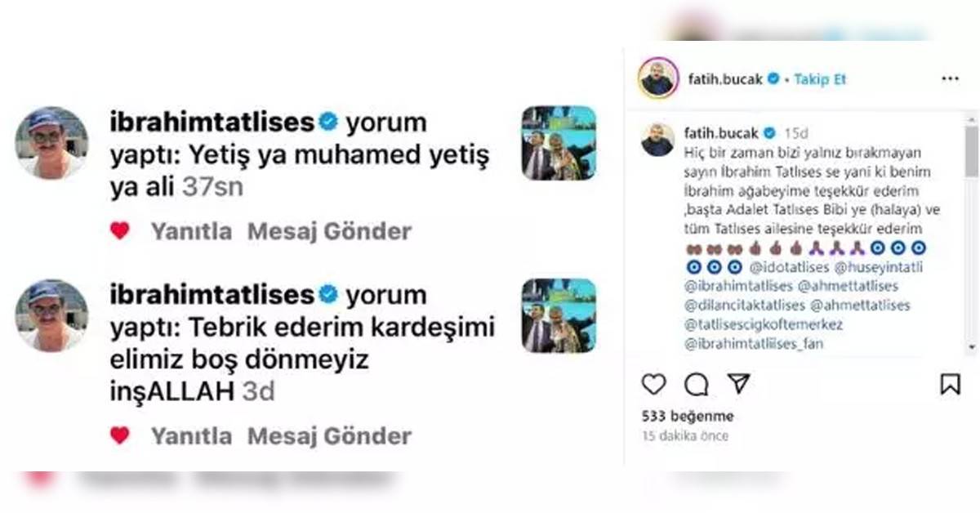This screenshot has width=980, height=513.
Task: Like the fatih.bucak post with heart icon
Action: click(x=653, y=384)
